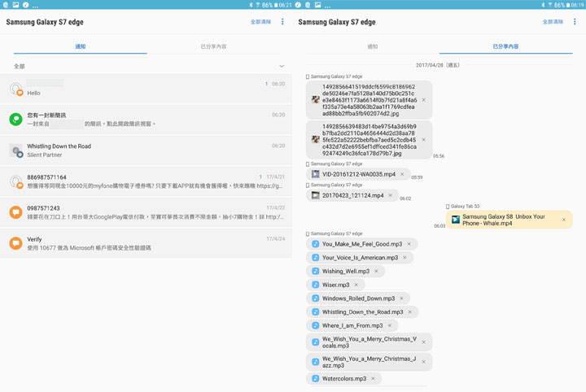Open the right panel three-dot overflow menu
Viewport: 586px width, 392px height.
(575, 22)
